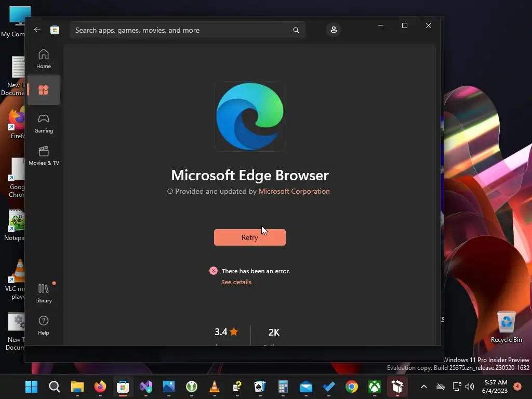Go back using the arrow in the Store header
This screenshot has width=532, height=399.
click(x=37, y=30)
